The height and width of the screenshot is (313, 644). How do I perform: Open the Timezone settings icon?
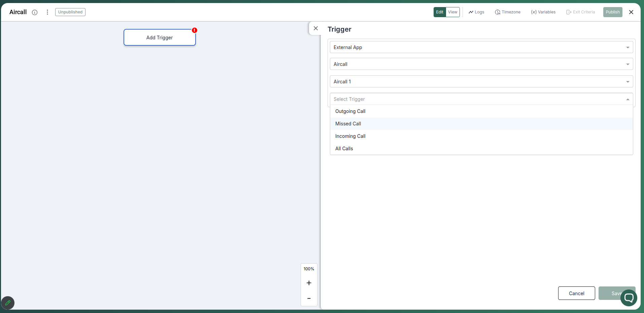[x=498, y=12]
